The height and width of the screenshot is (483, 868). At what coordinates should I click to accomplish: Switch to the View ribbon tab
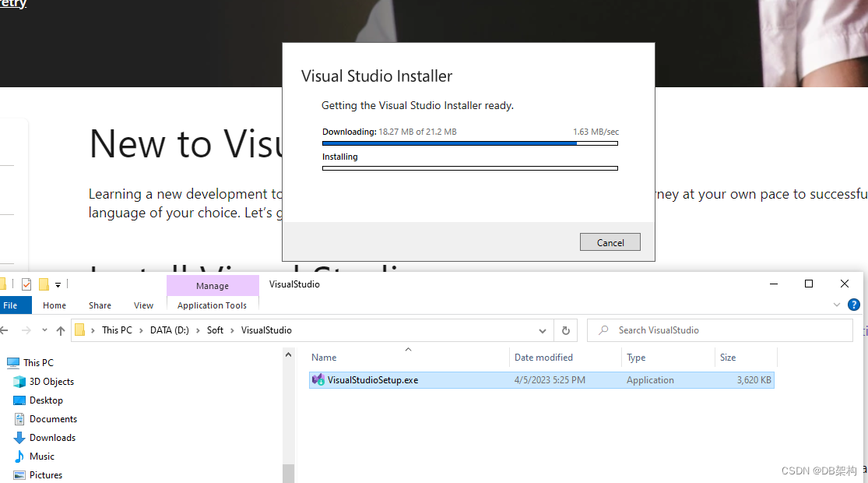[143, 305]
